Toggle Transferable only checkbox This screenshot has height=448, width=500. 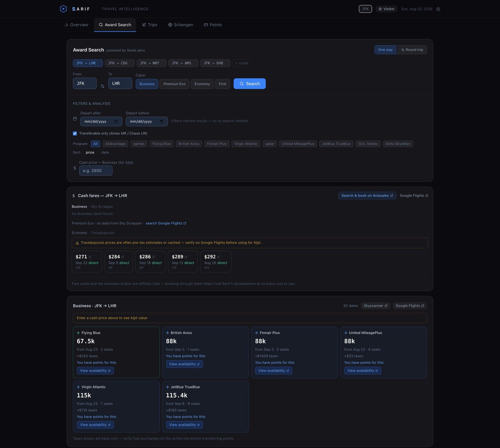(75, 133)
